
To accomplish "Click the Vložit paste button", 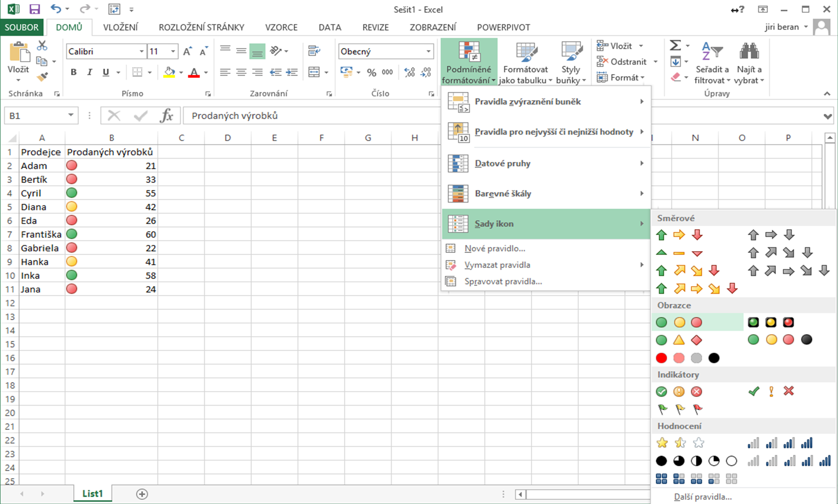I will [x=19, y=58].
